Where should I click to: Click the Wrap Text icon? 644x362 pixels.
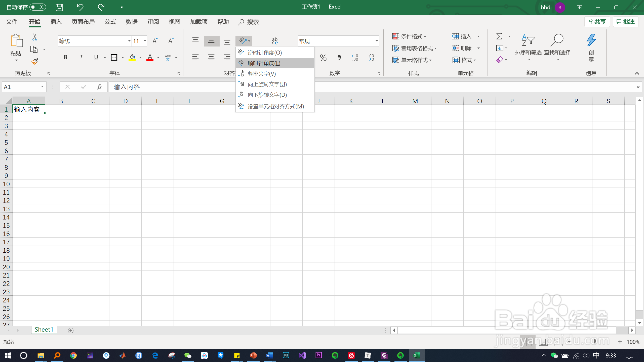tap(275, 41)
